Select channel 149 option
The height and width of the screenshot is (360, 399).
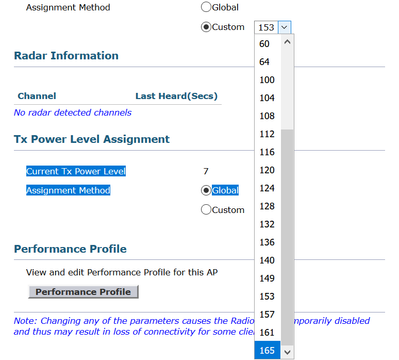pyautogui.click(x=268, y=278)
